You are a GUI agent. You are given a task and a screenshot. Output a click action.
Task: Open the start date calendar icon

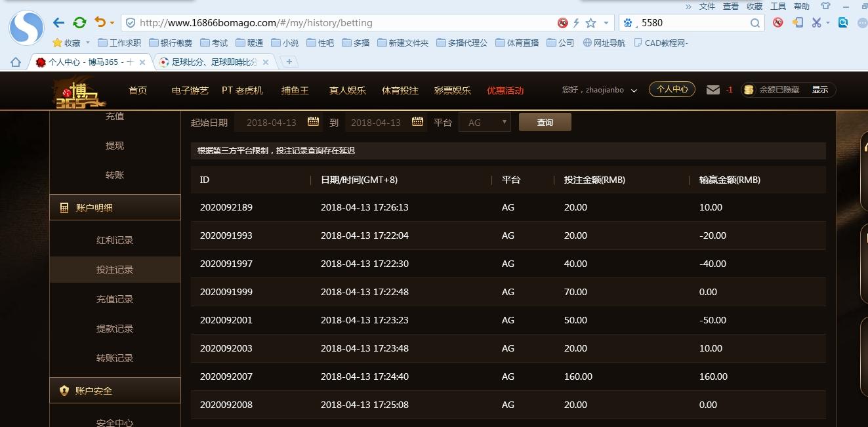point(313,122)
